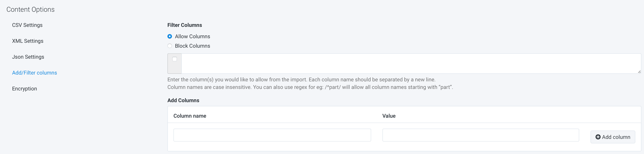Click inside the filter columns text area
Viewport: 644px width, 154px height.
pos(410,64)
